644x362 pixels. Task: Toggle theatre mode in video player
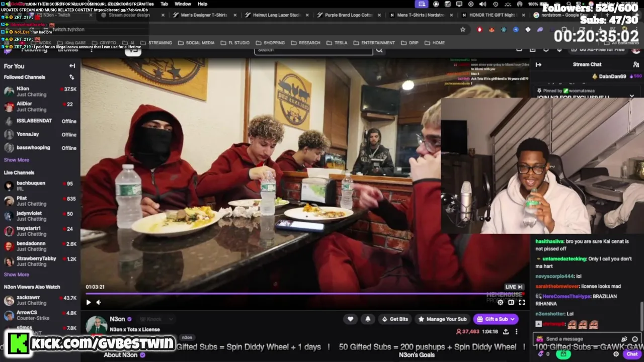click(511, 302)
